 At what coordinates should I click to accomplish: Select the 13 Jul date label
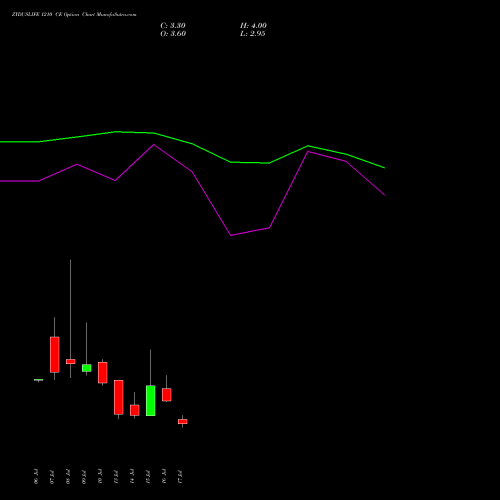(116, 476)
